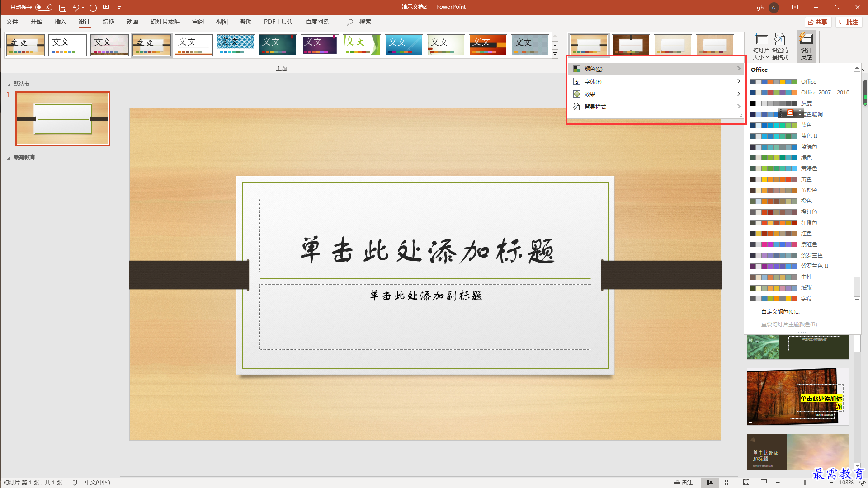Open the 字体 fonts submenu

656,81
